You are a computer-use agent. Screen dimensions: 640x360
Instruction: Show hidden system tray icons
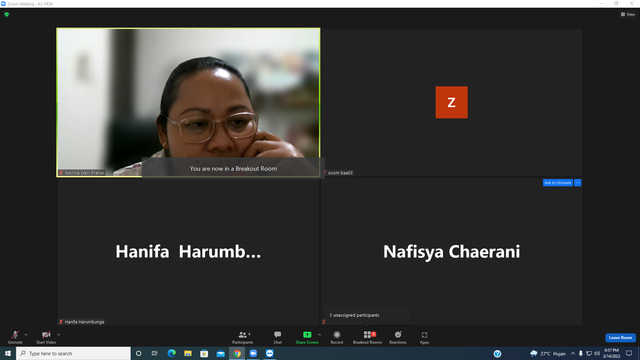[x=573, y=353]
